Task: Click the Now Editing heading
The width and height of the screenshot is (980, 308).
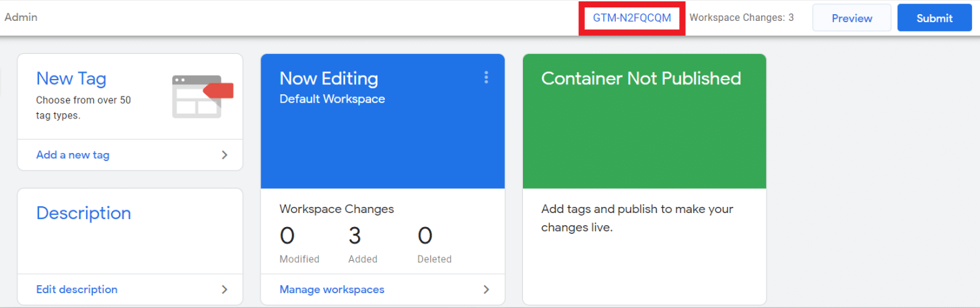Action: (x=328, y=79)
